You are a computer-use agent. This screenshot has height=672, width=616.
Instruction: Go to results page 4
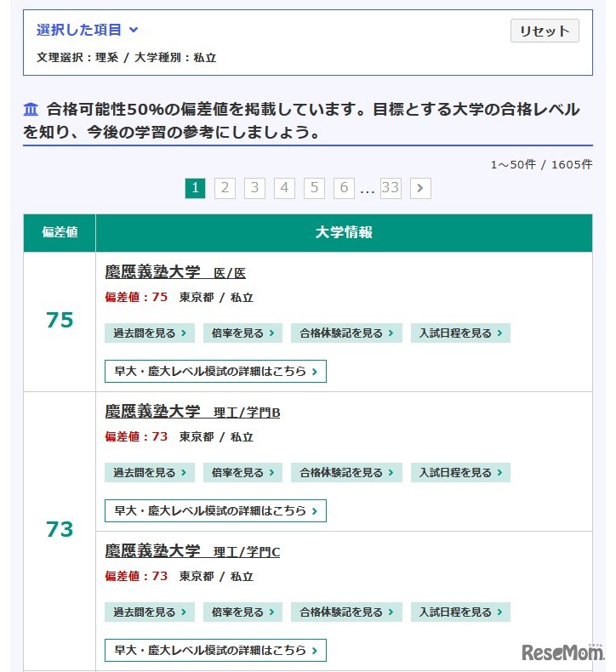pos(284,188)
